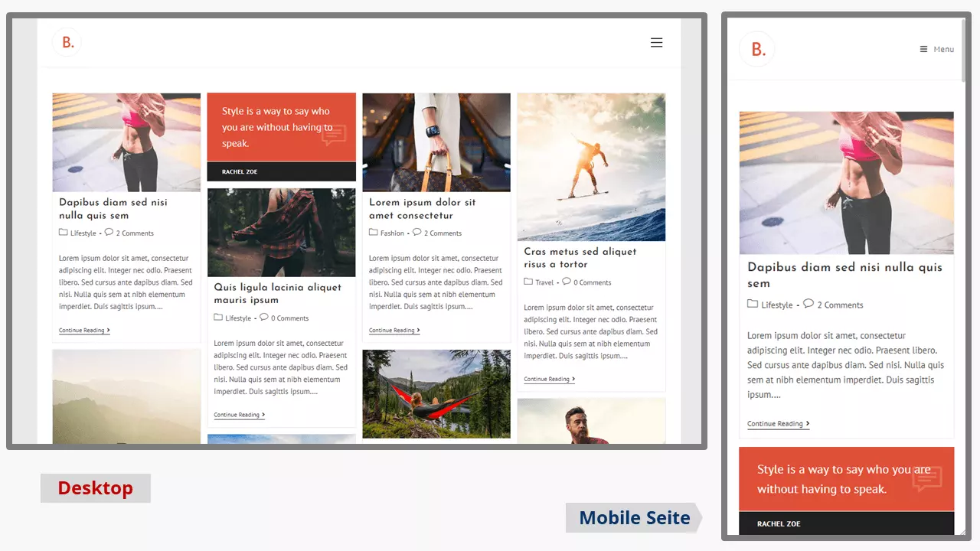The height and width of the screenshot is (551, 980).
Task: Click mobile fitness woman featured image
Action: coord(847,183)
